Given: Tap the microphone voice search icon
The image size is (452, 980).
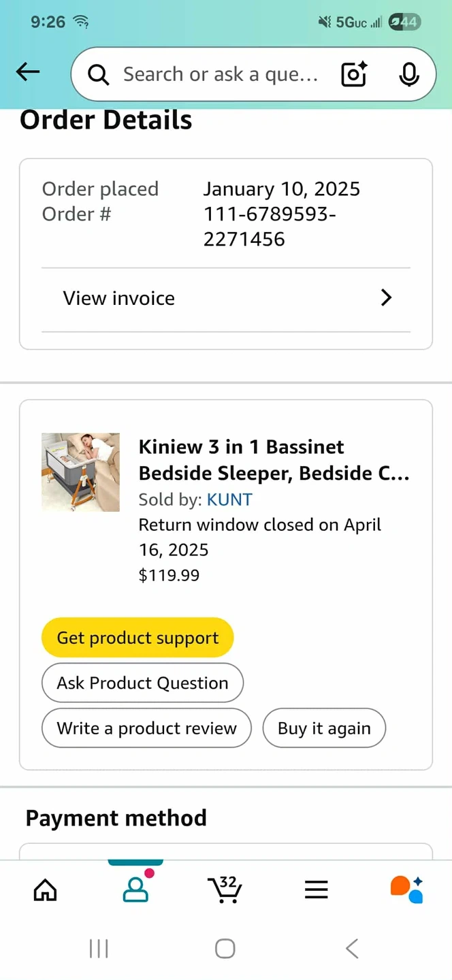Looking at the screenshot, I should (408, 74).
